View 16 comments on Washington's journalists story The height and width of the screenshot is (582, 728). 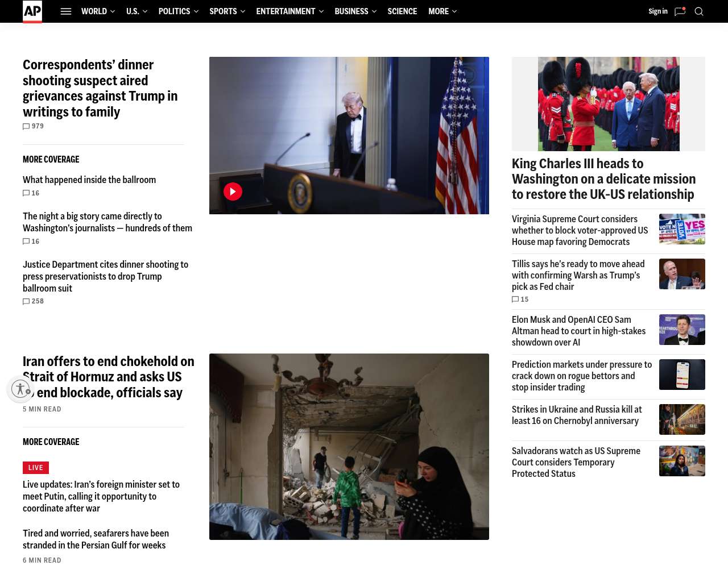[x=31, y=242]
